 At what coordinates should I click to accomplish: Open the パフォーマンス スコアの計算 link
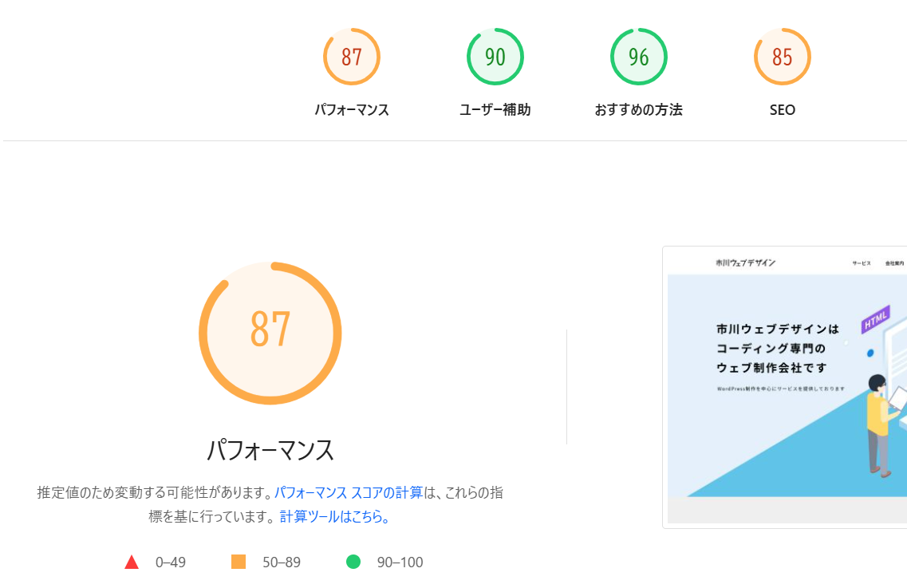[x=349, y=492]
